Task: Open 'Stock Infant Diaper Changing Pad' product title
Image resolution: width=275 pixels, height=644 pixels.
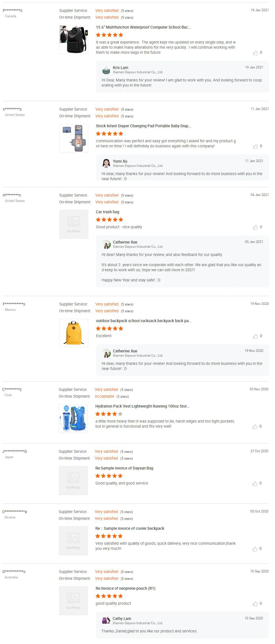Action: (143, 126)
